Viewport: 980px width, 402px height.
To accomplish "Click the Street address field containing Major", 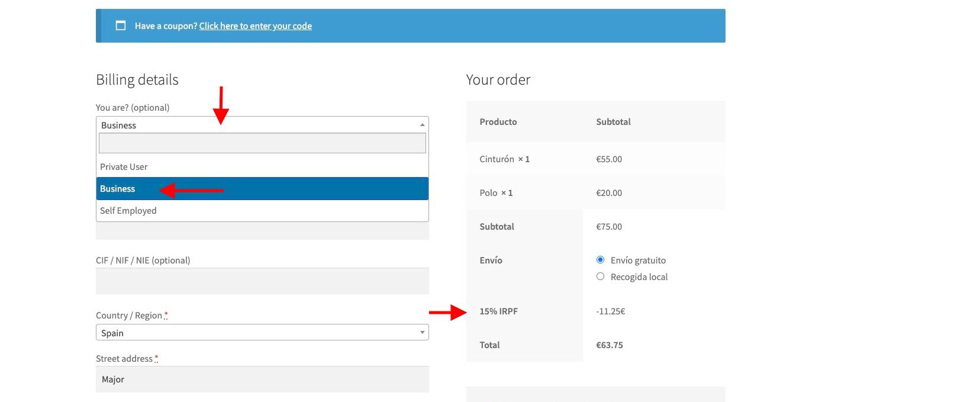I will [x=262, y=380].
